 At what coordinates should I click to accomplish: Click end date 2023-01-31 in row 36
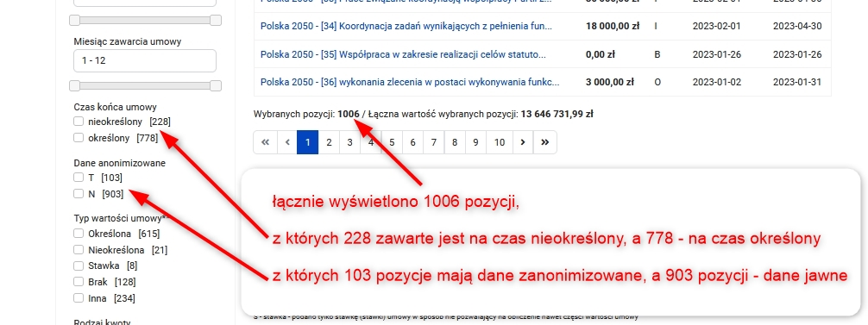797,83
